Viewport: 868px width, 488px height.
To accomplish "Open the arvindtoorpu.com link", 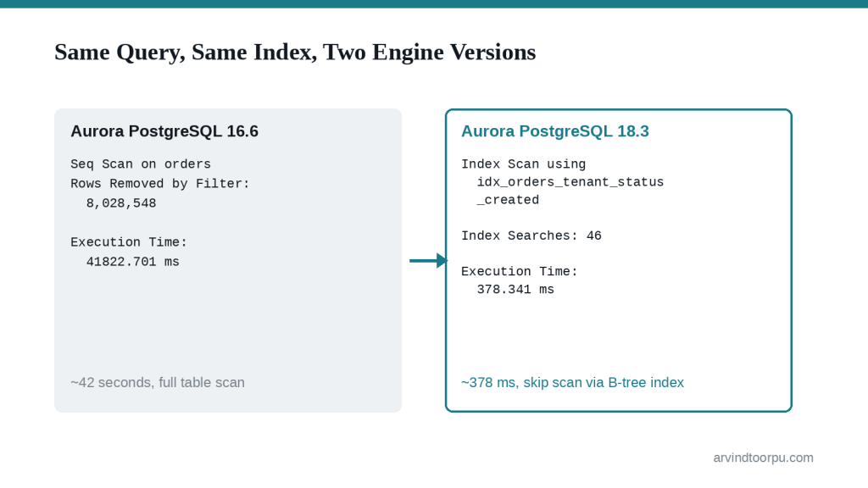I will [764, 458].
